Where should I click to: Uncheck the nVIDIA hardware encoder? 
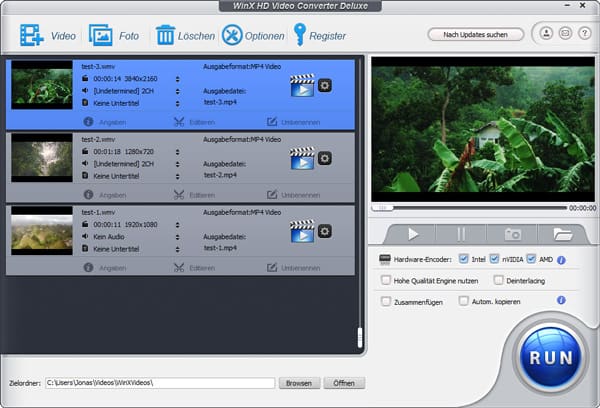(x=494, y=259)
